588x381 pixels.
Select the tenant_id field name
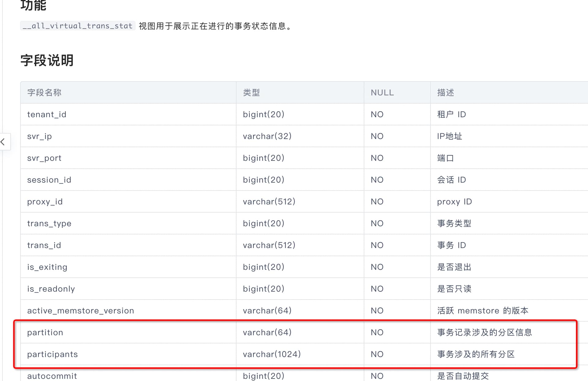(x=47, y=114)
